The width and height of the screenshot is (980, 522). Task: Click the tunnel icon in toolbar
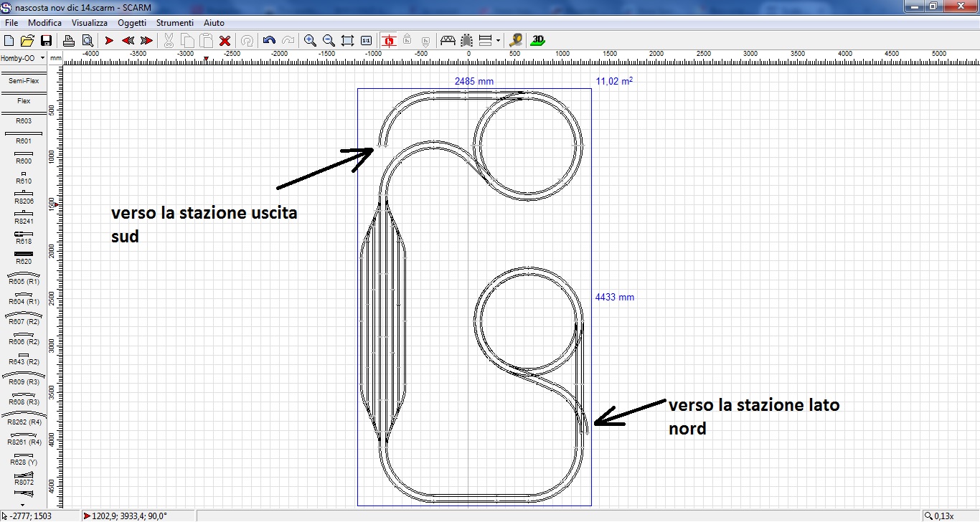pos(466,40)
